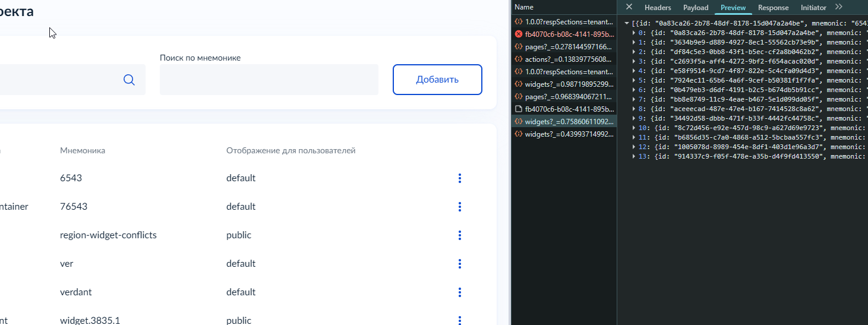Expand JSON item 1 with id 3634b9e9

coord(634,42)
